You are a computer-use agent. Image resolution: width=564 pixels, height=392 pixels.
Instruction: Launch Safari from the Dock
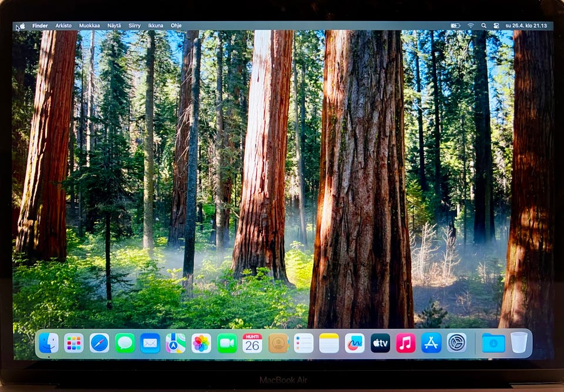[x=99, y=343]
